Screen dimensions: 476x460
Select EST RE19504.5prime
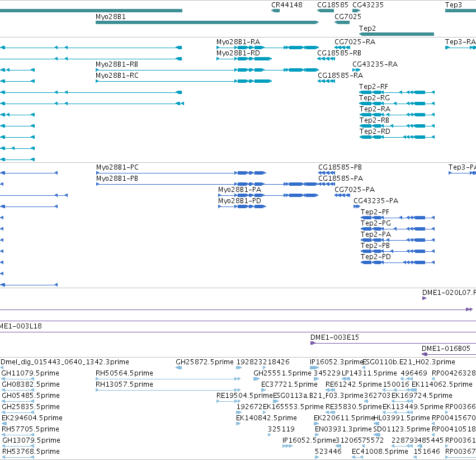tap(229, 401)
